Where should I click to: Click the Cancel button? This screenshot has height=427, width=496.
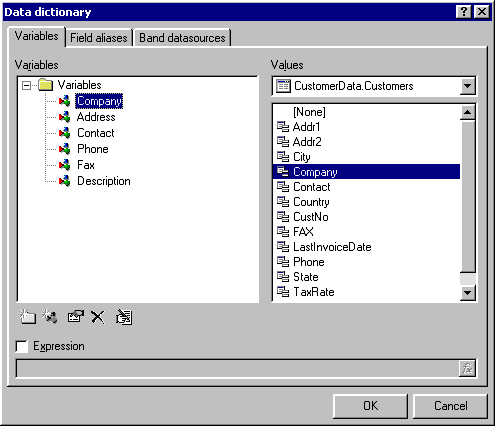click(450, 406)
